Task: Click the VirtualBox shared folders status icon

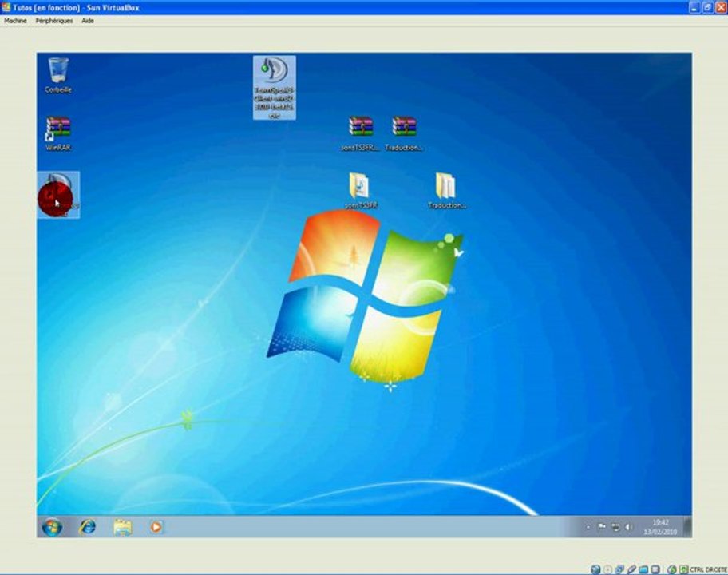Action: (643, 569)
